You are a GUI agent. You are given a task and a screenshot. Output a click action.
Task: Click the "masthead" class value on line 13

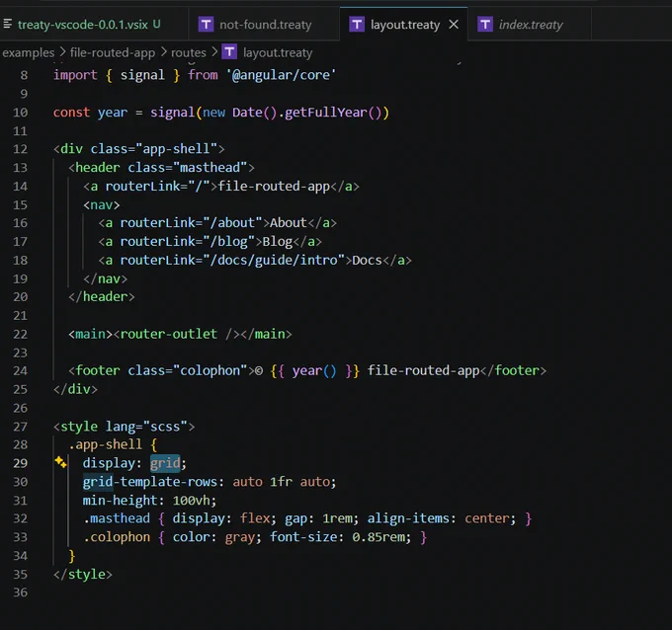tap(210, 167)
